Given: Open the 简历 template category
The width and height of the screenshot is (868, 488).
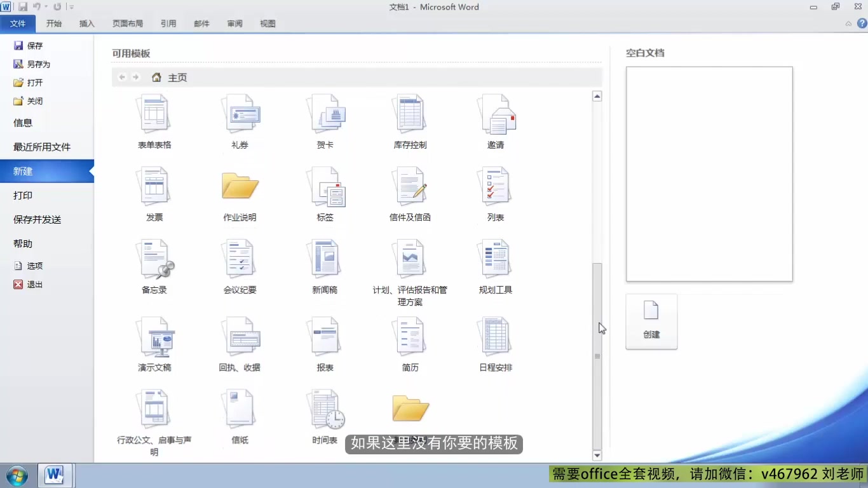Looking at the screenshot, I should click(x=410, y=345).
